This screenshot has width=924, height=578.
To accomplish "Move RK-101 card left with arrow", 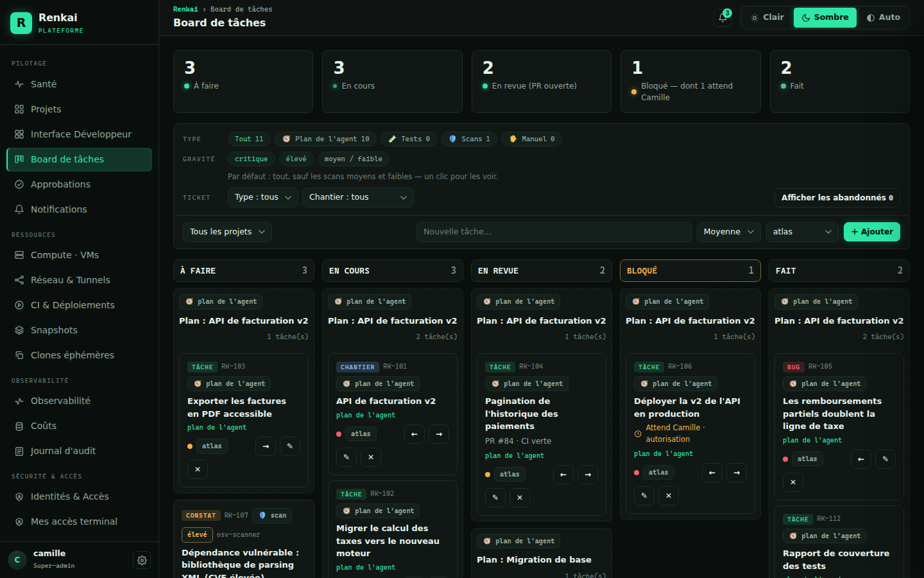I will click(415, 434).
